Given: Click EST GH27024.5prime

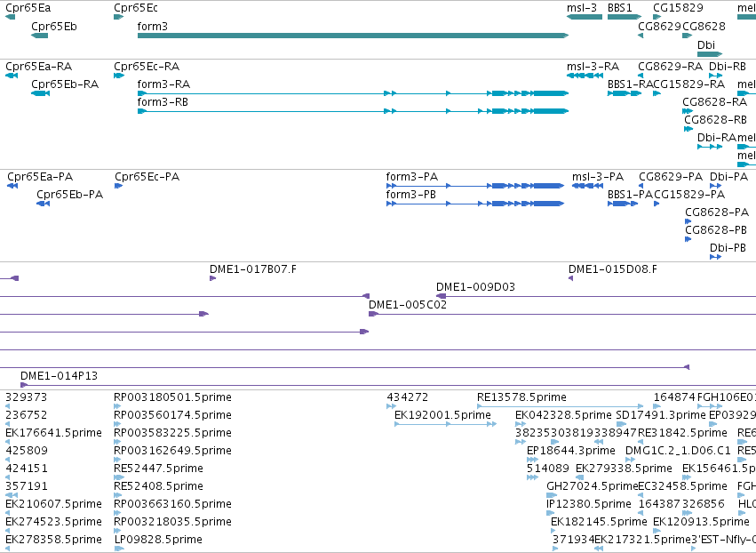Looking at the screenshot, I should (x=592, y=486).
